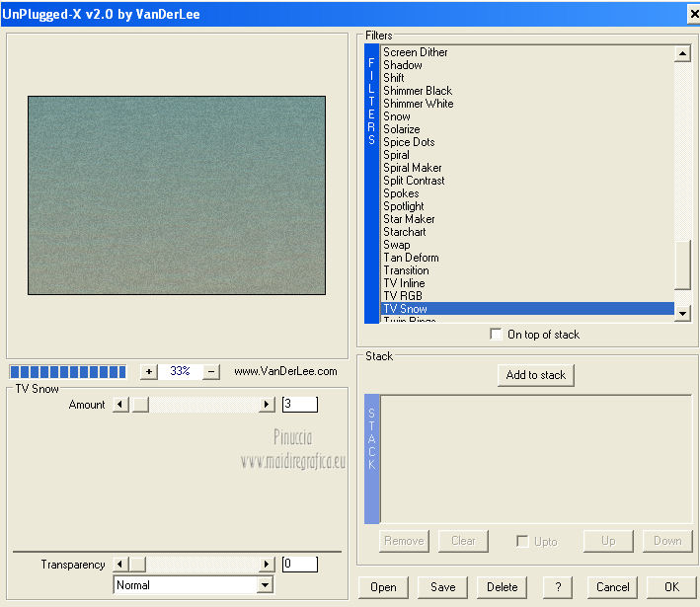This screenshot has width=700, height=607.
Task: Open the www.VanDerLee.com link
Action: [x=285, y=371]
